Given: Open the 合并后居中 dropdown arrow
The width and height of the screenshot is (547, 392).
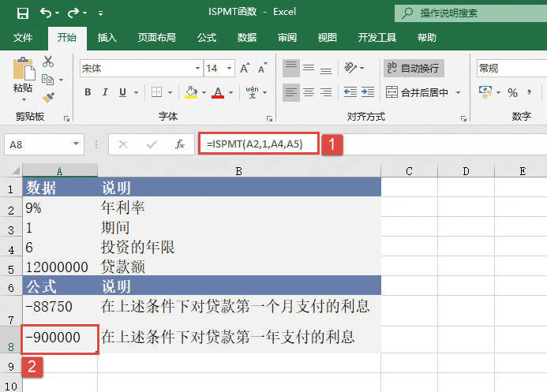Looking at the screenshot, I should tap(458, 93).
